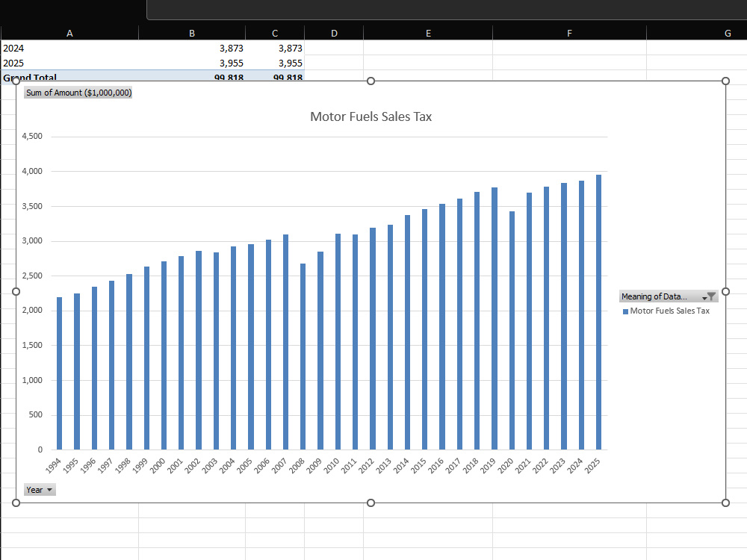Image resolution: width=747 pixels, height=560 pixels.
Task: Select the 2010 horizontal axis label
Action: point(332,465)
